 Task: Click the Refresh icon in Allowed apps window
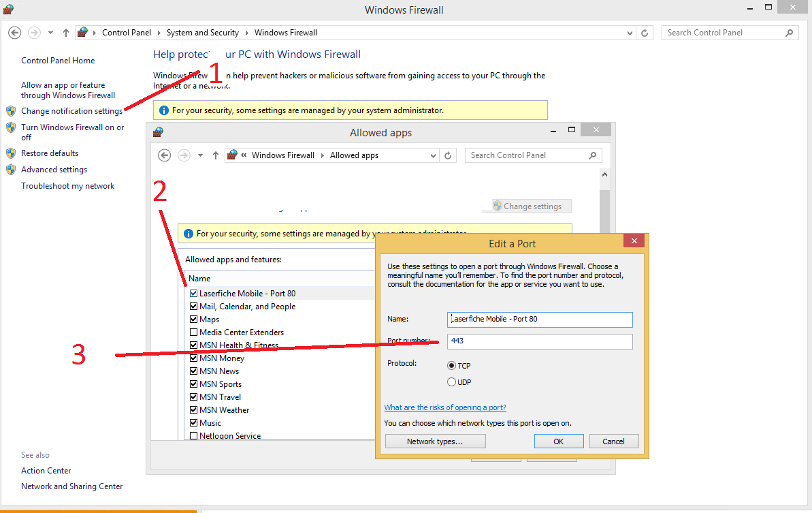[x=448, y=155]
